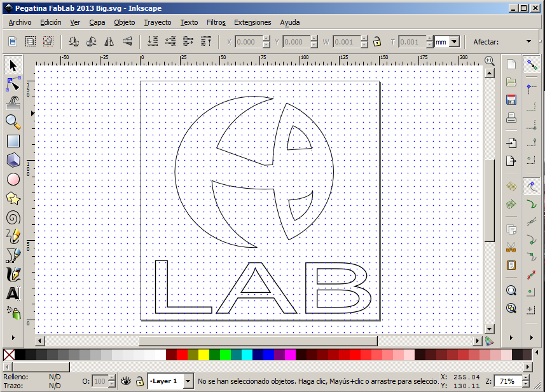This screenshot has width=545, height=392.
Task: Click the New document icon
Action: tap(511, 65)
